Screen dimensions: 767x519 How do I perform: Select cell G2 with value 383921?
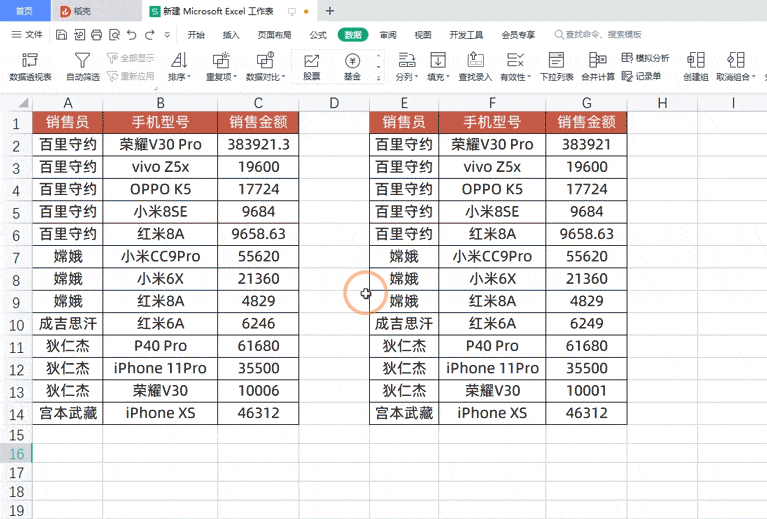tap(587, 144)
